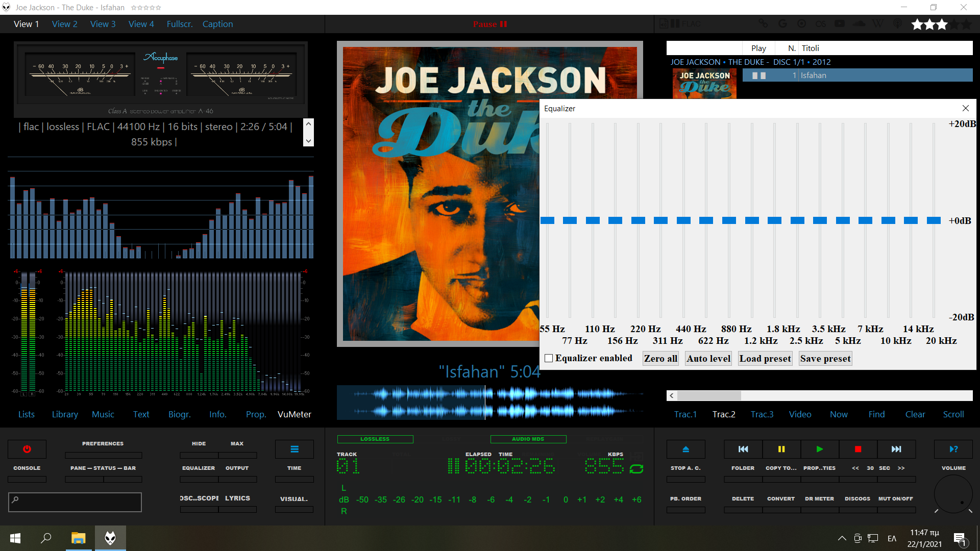
Task: Click the blue hamburger time button
Action: (295, 449)
